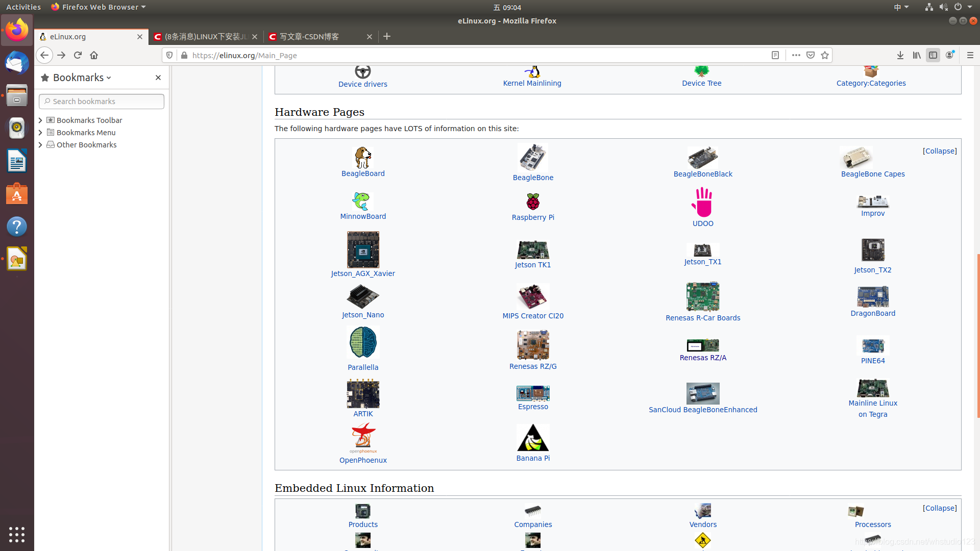Open Ubuntu Software from the dock
980x551 pixels.
(17, 194)
